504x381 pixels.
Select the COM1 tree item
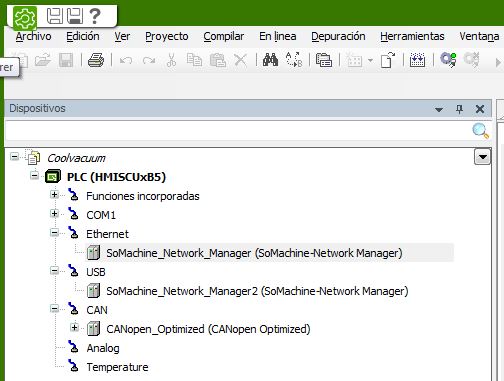pyautogui.click(x=101, y=215)
